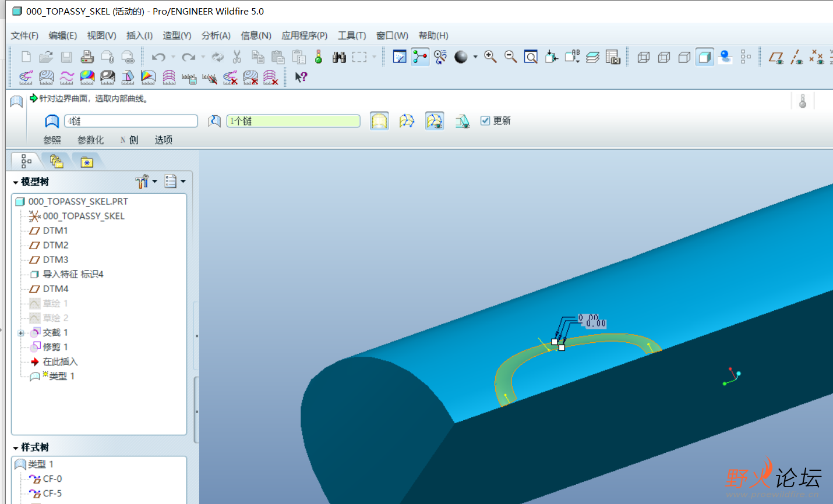Expand the 交截 1 tree node
Viewport: 833px width, 504px height.
click(x=21, y=333)
